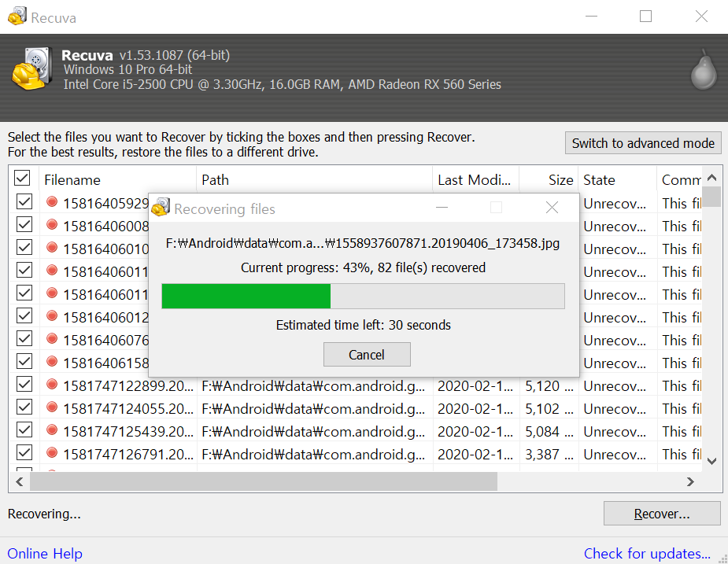Screen dimensions: 728x564
Task: Click Estimated time left: 30 seconds text
Action: (x=363, y=325)
